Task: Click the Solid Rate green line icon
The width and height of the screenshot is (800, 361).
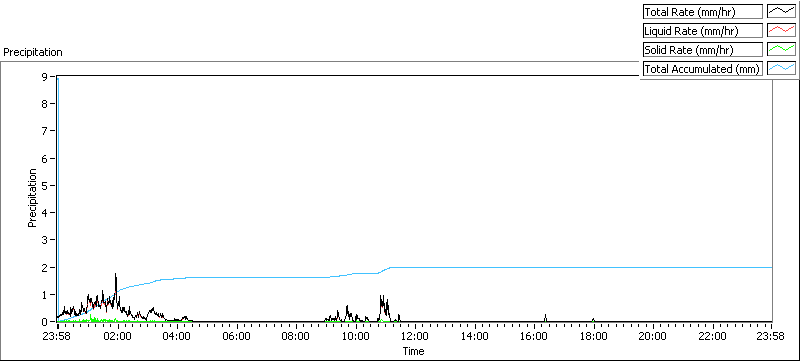Action: [x=781, y=49]
